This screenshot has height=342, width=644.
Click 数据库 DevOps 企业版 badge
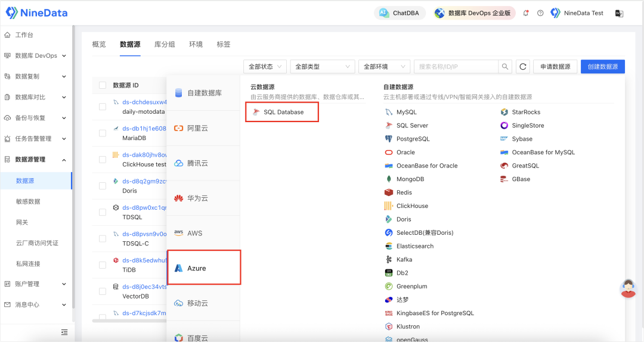coord(474,13)
